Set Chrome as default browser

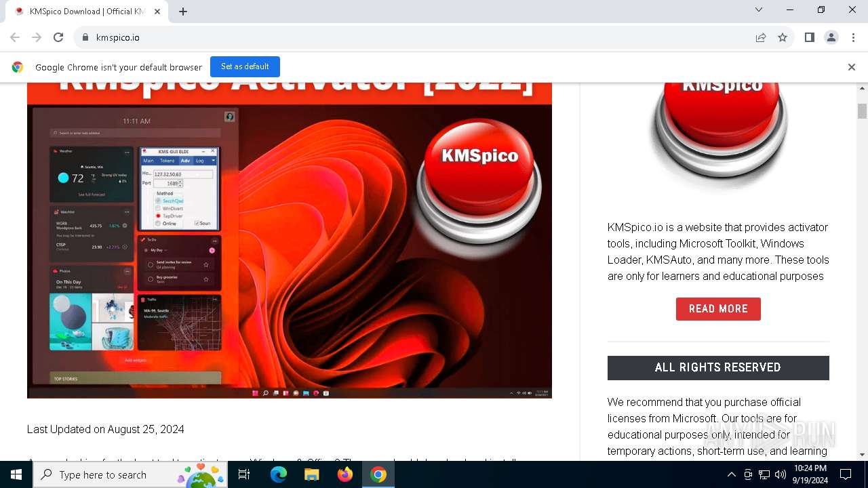(245, 66)
